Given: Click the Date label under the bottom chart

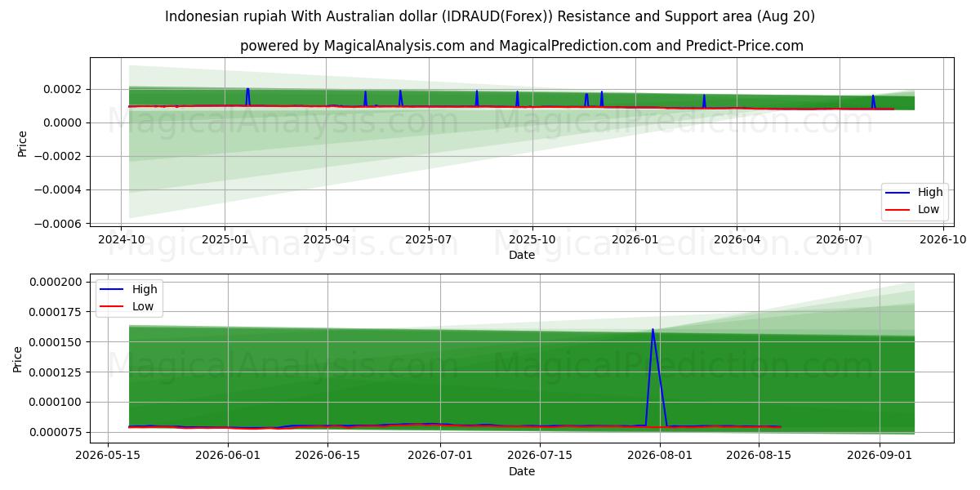Looking at the screenshot, I should click(x=522, y=471).
